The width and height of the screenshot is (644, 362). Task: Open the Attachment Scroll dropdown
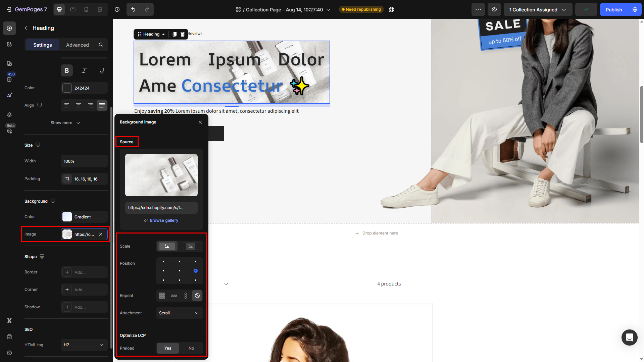[179, 313]
